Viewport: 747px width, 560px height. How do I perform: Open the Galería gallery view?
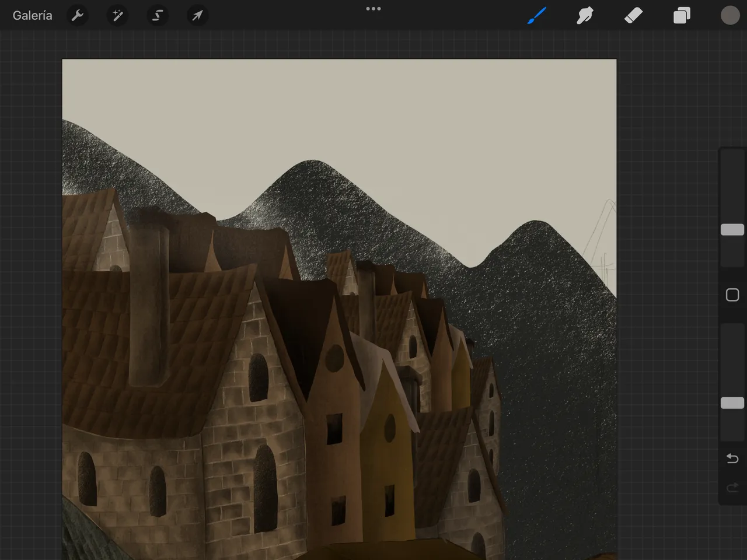(33, 16)
